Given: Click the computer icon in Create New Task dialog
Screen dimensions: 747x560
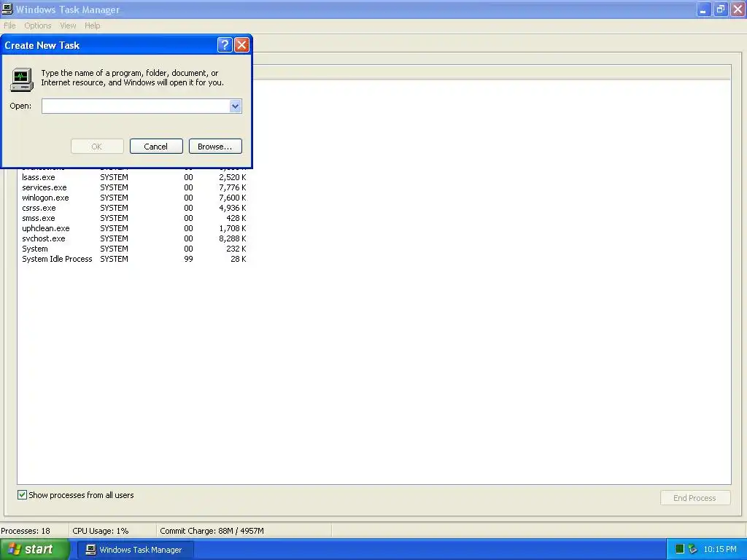Looking at the screenshot, I should 21,79.
